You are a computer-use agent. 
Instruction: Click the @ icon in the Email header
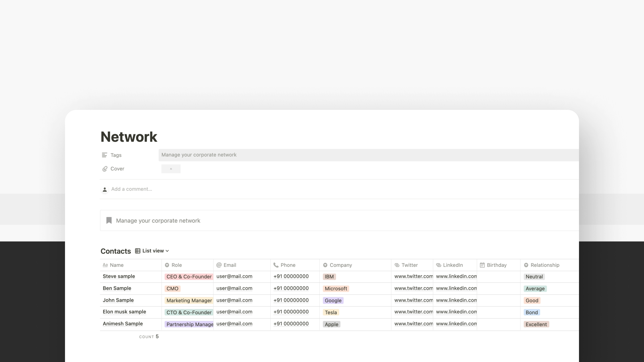pyautogui.click(x=219, y=265)
